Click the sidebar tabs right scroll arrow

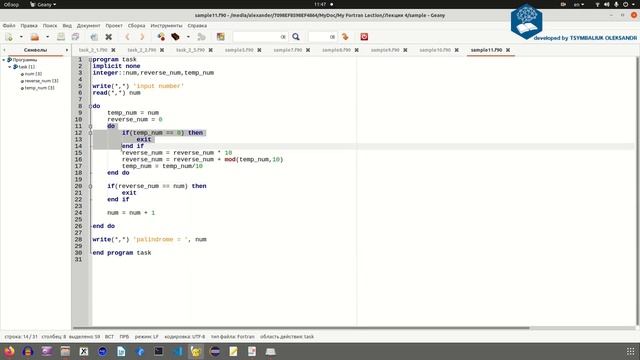(x=67, y=50)
